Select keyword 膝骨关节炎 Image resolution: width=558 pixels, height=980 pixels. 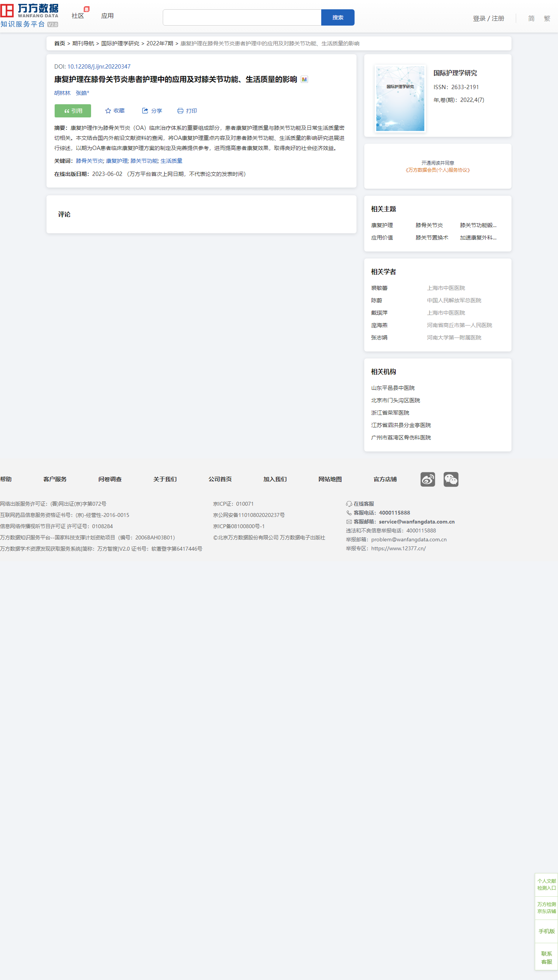(x=90, y=161)
